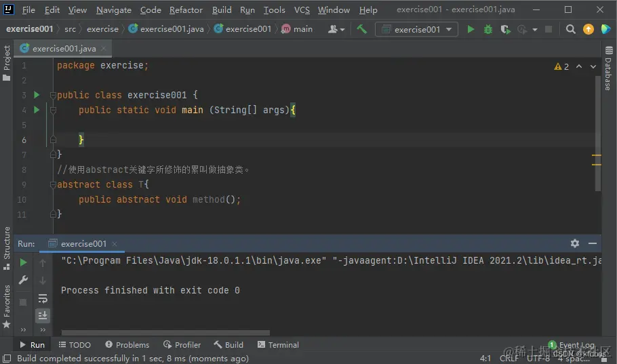Click the Up stack trace arrow
This screenshot has width=617, height=364.
[x=43, y=262]
